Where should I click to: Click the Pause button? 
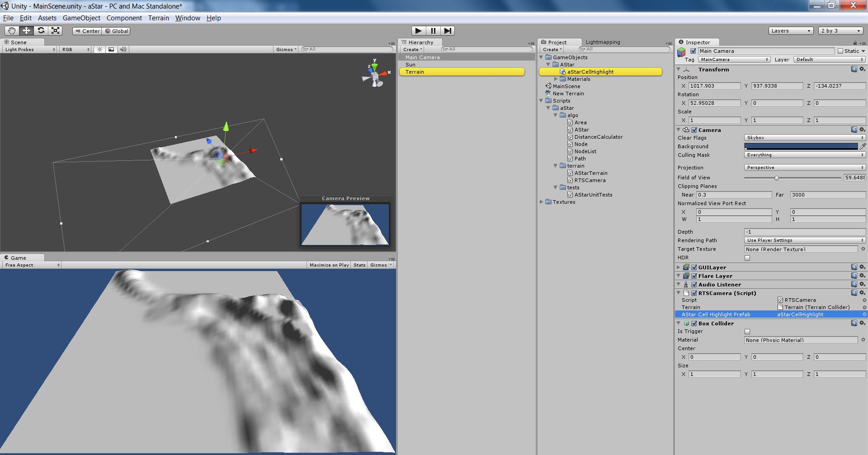click(433, 31)
